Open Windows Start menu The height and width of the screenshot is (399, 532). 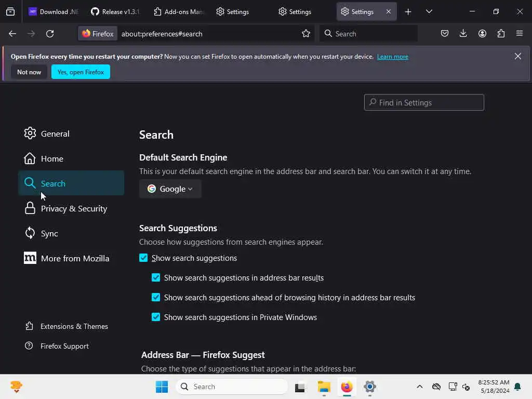click(x=162, y=387)
